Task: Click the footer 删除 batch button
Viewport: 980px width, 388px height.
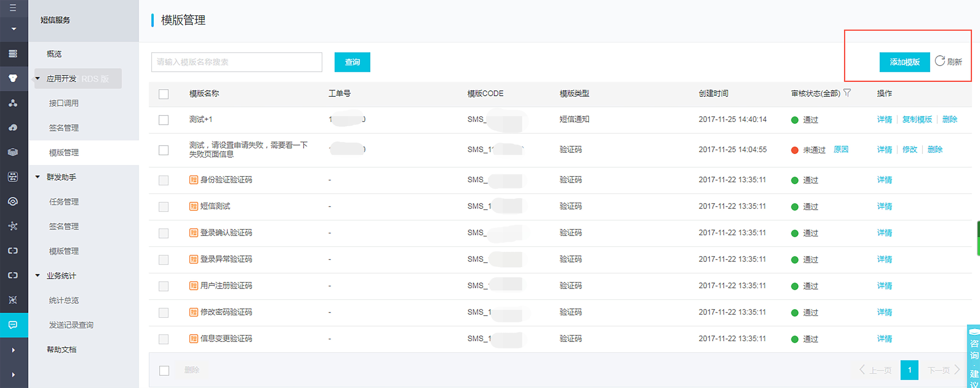Action: click(x=192, y=370)
